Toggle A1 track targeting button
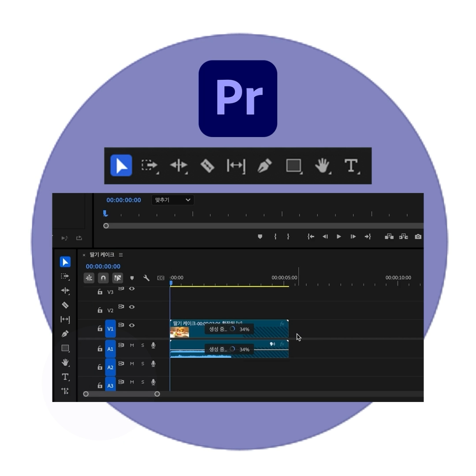Viewport: 476px width, 476px height. tap(111, 349)
